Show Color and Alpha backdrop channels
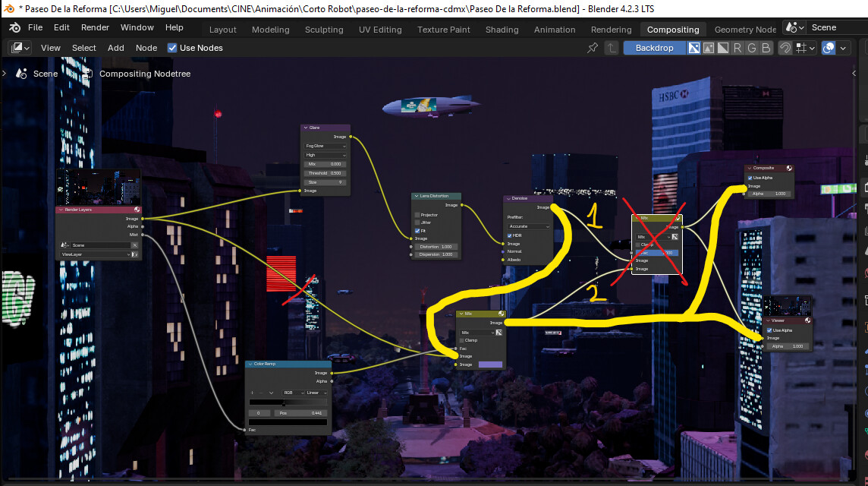The height and width of the screenshot is (486, 868). [694, 48]
